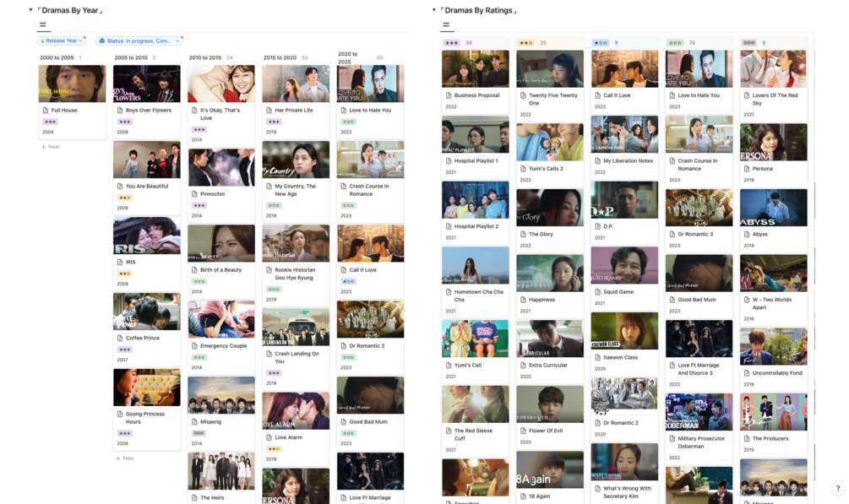Select view tab icon under Dramas By Year
The image size is (849, 504).
[43, 24]
